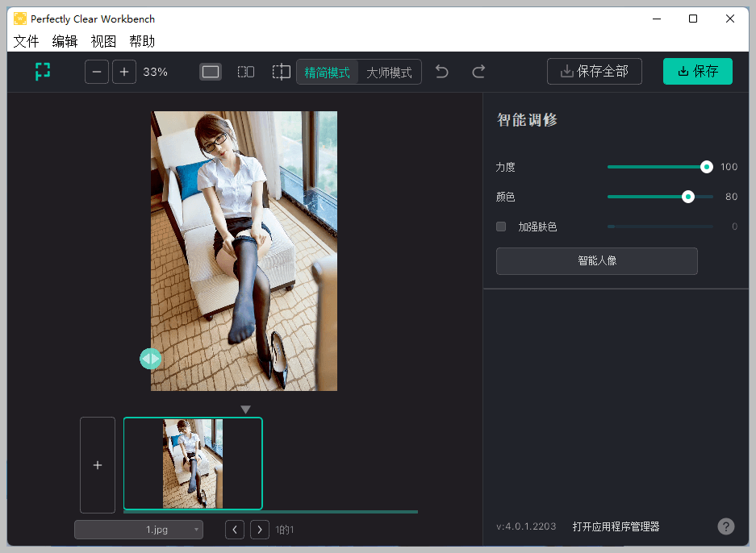Click the 33% zoom value

pyautogui.click(x=155, y=72)
